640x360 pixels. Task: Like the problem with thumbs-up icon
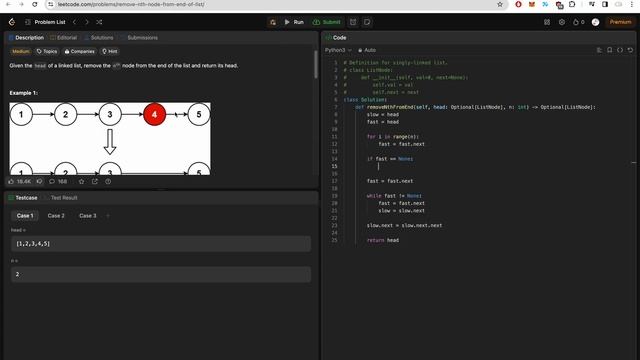click(20, 181)
